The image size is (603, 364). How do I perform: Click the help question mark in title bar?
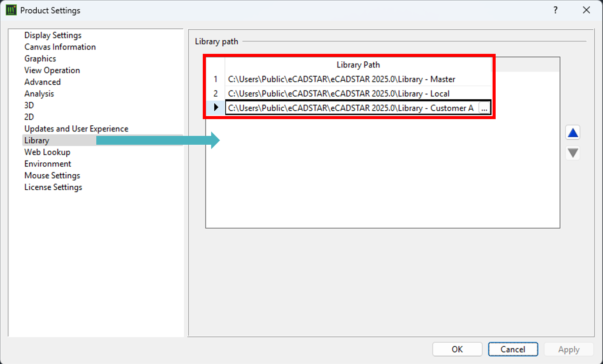pyautogui.click(x=556, y=10)
